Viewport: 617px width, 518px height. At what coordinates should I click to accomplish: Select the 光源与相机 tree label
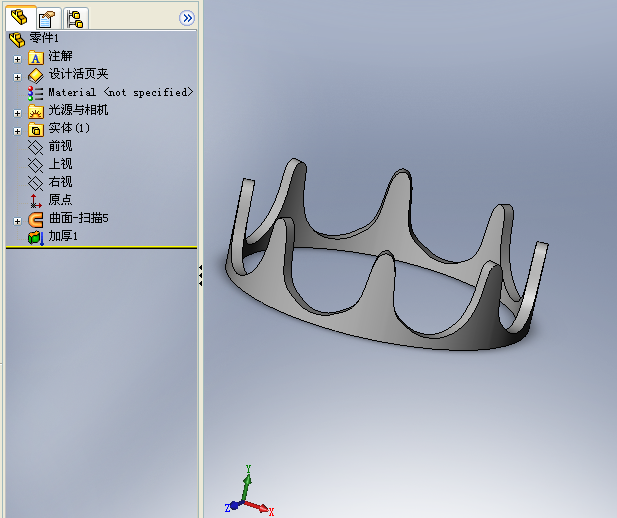[x=78, y=110]
